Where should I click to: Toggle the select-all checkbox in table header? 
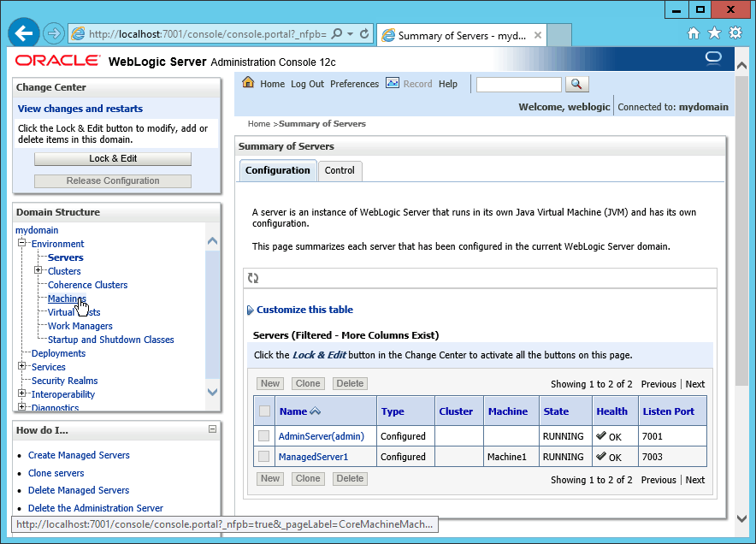point(264,411)
